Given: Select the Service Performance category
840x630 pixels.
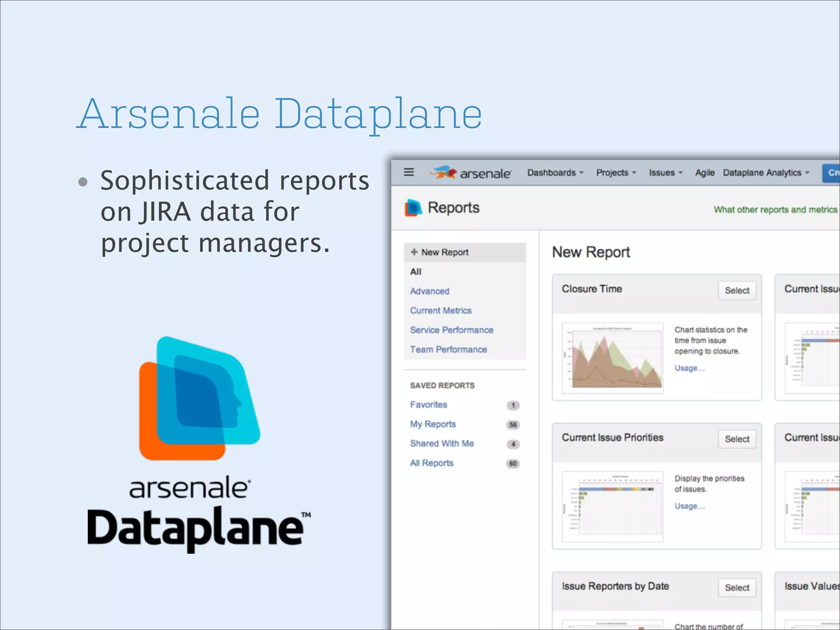Looking at the screenshot, I should click(x=452, y=330).
